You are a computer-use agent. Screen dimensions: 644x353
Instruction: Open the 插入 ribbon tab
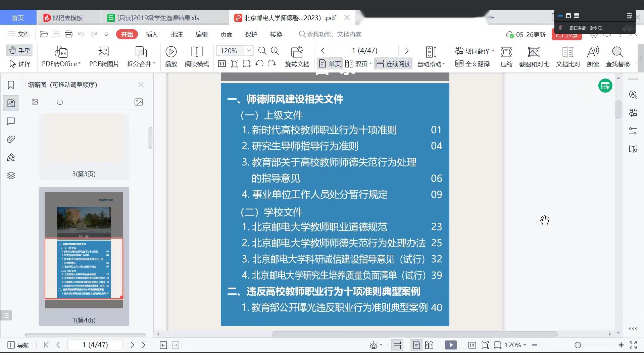coord(152,34)
